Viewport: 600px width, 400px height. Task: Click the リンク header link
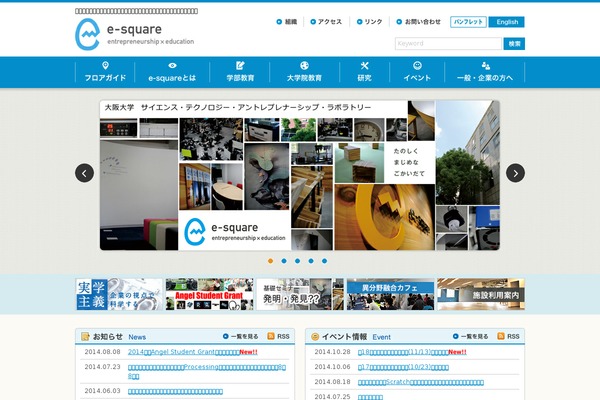[370, 22]
